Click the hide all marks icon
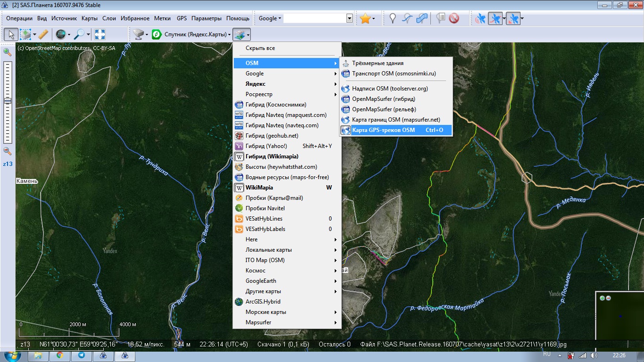 454,19
